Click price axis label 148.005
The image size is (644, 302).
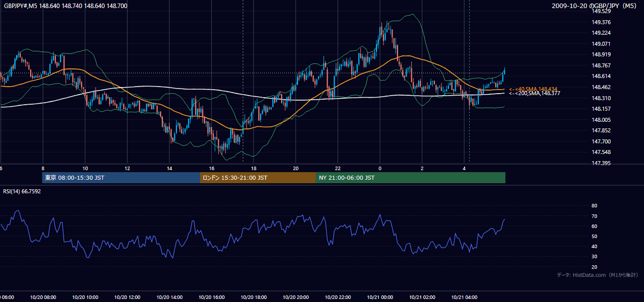(602, 120)
